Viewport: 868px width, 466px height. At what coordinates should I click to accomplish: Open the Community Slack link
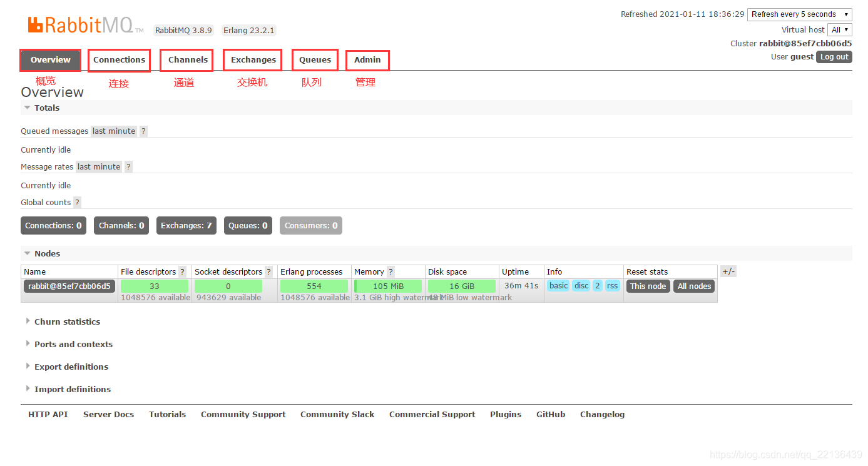337,415
